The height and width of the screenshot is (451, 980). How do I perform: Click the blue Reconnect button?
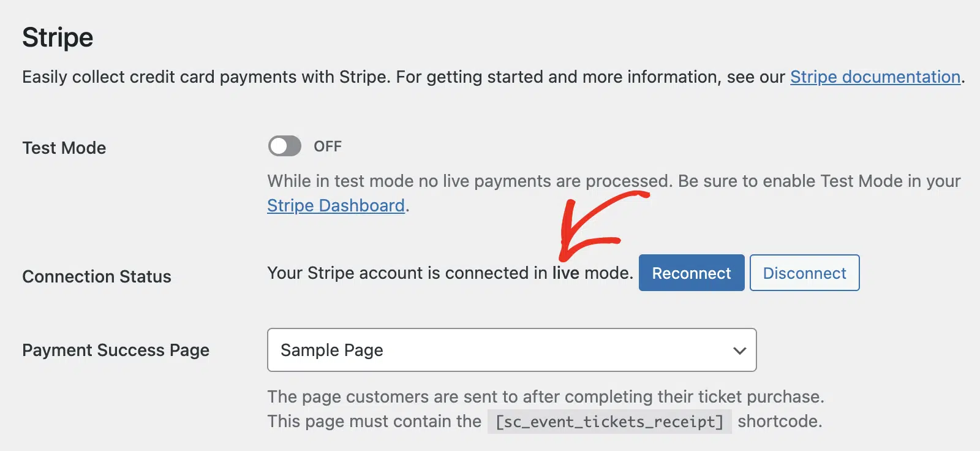[692, 273]
